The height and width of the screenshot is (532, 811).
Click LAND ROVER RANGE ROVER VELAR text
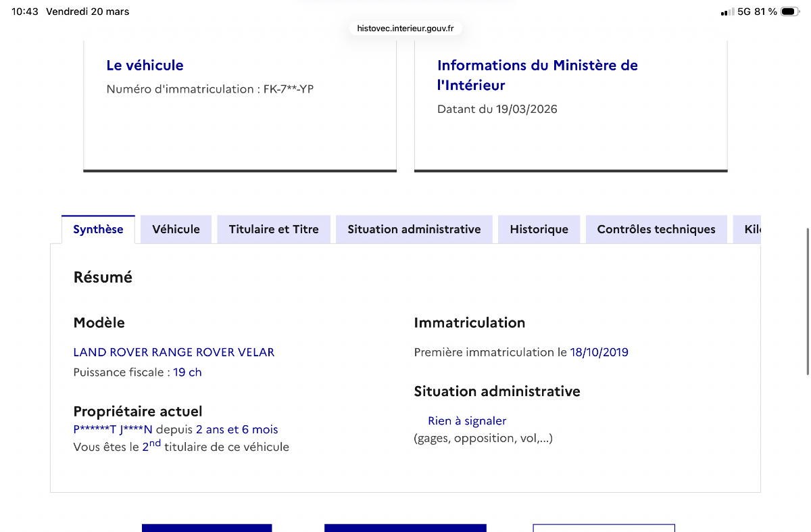click(174, 352)
